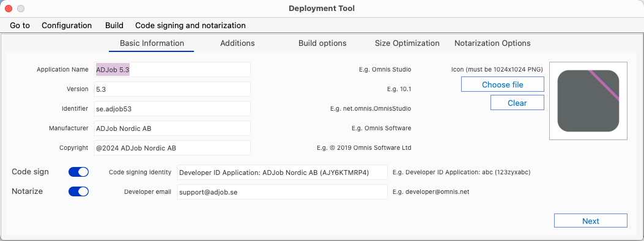Image resolution: width=644 pixels, height=241 pixels.
Task: Open the Notarization Options tab
Action: pyautogui.click(x=492, y=43)
